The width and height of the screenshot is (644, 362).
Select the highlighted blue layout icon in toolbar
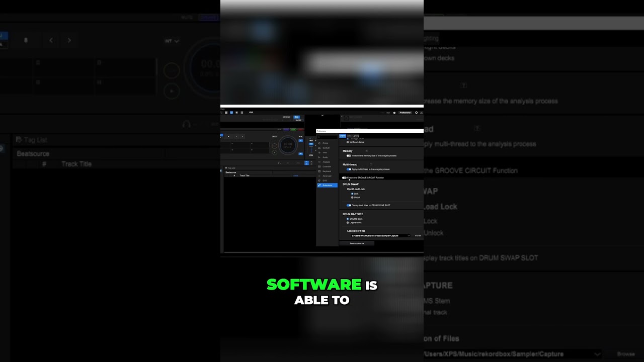(x=231, y=113)
